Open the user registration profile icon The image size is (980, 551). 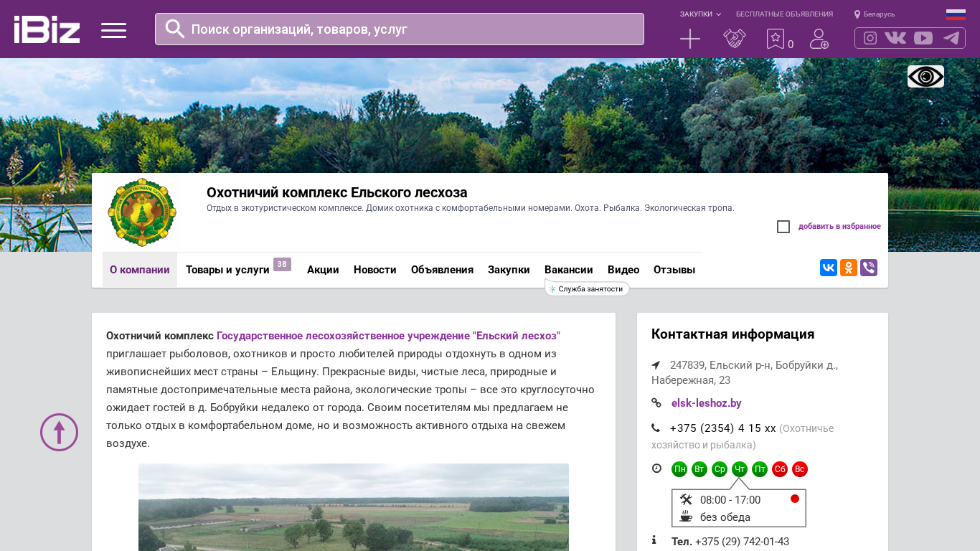tap(819, 39)
